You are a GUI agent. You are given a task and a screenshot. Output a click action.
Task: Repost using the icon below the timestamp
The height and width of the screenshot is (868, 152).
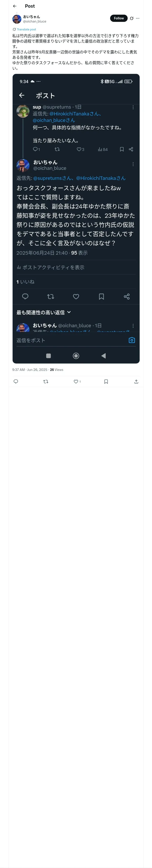(x=46, y=381)
